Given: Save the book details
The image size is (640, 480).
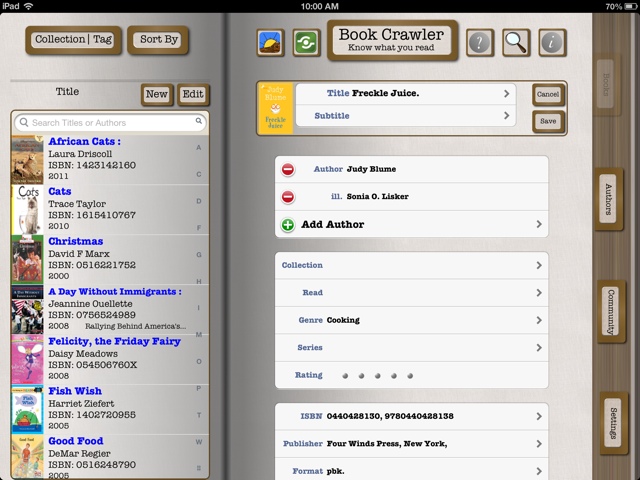Looking at the screenshot, I should click(x=548, y=121).
